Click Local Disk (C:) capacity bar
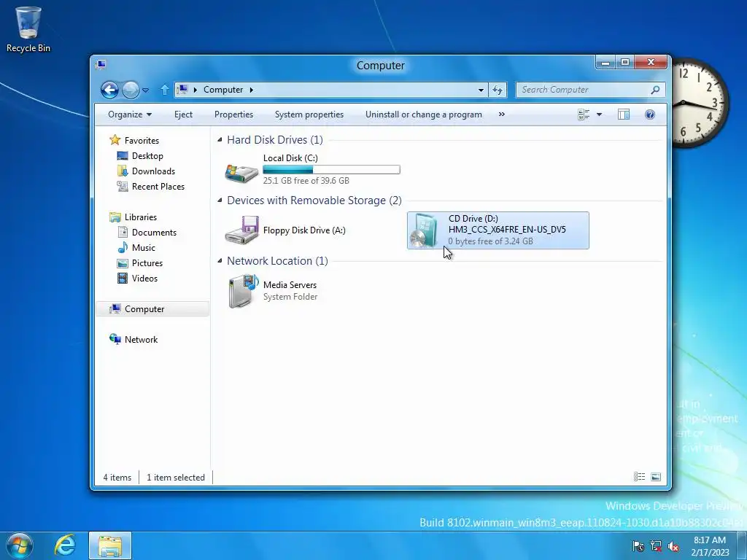This screenshot has width=747, height=560. [x=332, y=169]
